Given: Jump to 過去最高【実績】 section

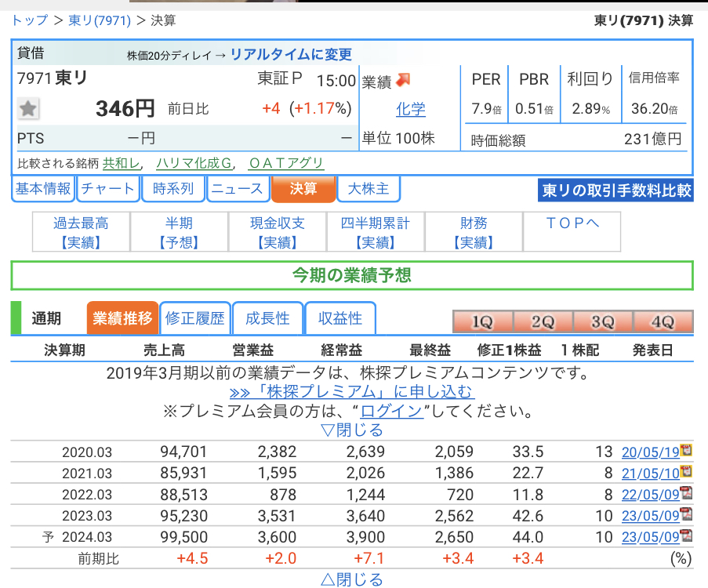Looking at the screenshot, I should pos(82,232).
